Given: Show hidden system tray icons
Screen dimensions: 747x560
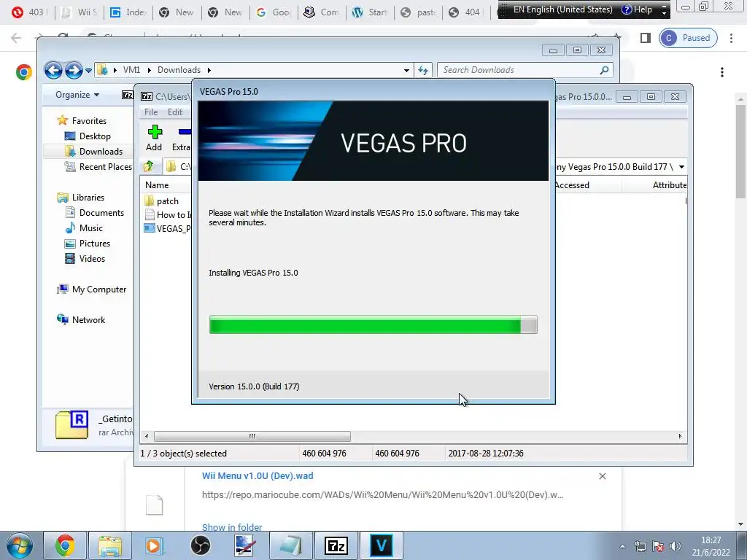Looking at the screenshot, I should [x=622, y=546].
